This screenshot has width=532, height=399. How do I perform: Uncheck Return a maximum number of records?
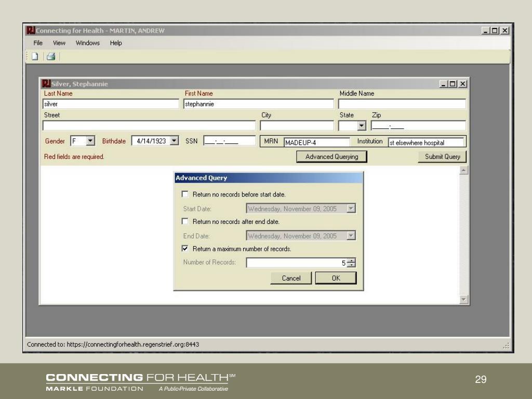[185, 248]
